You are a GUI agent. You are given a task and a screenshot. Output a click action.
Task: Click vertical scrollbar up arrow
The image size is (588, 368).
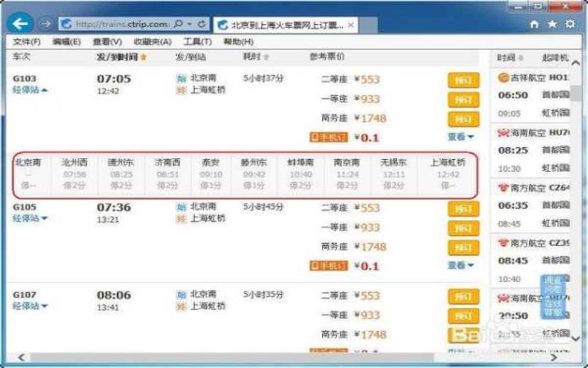(575, 63)
